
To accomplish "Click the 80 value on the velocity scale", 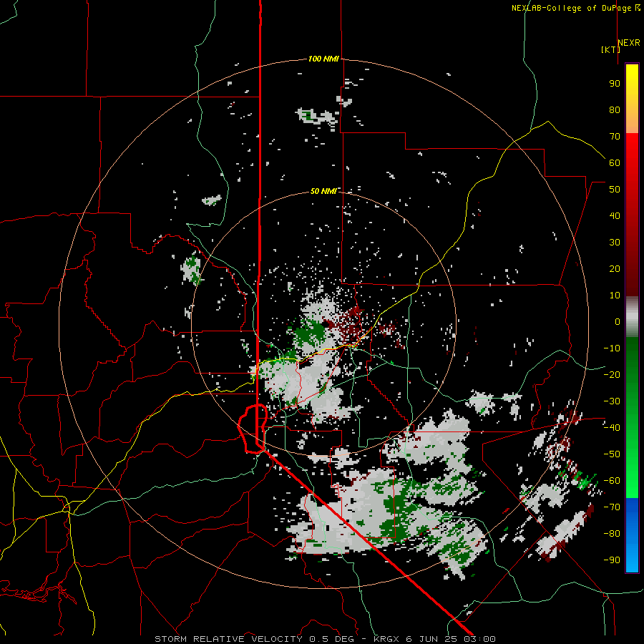I will [x=615, y=110].
